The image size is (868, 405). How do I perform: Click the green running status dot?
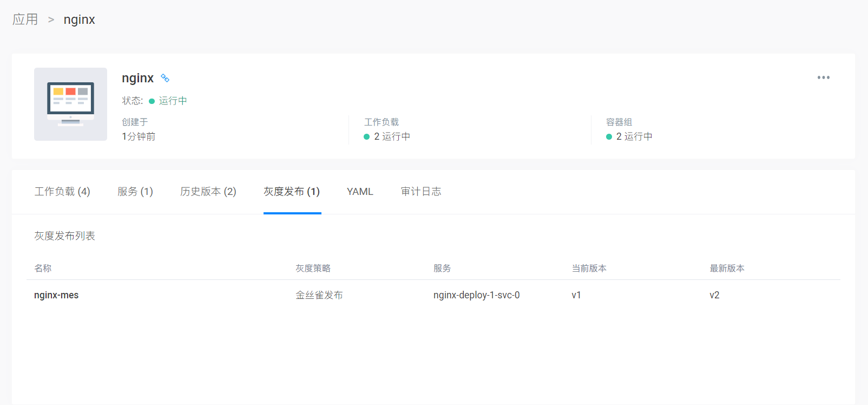(152, 101)
